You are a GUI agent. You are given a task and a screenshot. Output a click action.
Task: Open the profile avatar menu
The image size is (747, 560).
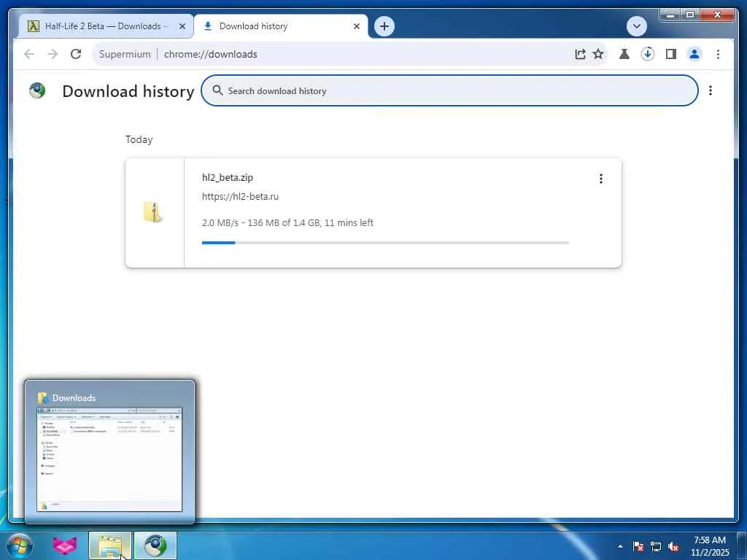(x=694, y=54)
